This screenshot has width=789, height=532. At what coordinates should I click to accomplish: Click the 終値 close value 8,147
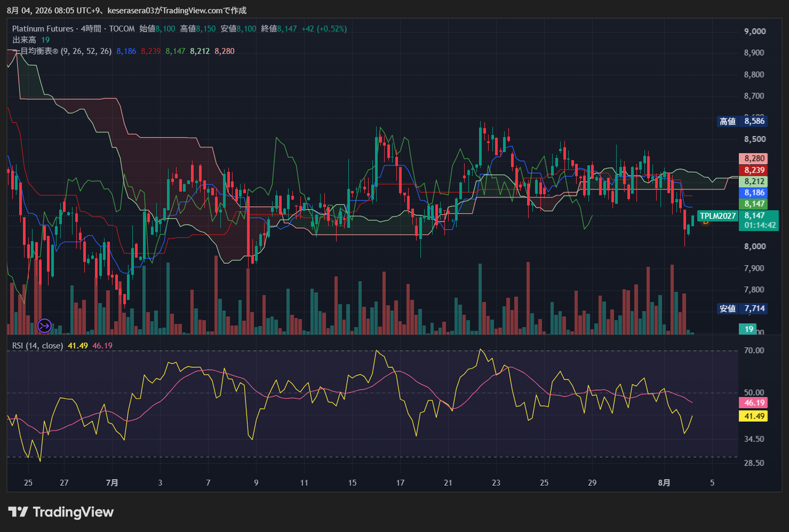click(x=287, y=28)
